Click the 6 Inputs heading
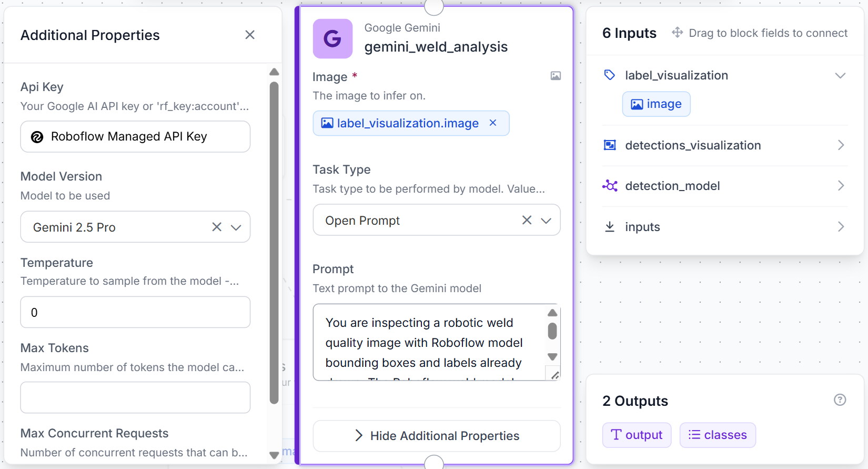The height and width of the screenshot is (469, 868). click(629, 33)
